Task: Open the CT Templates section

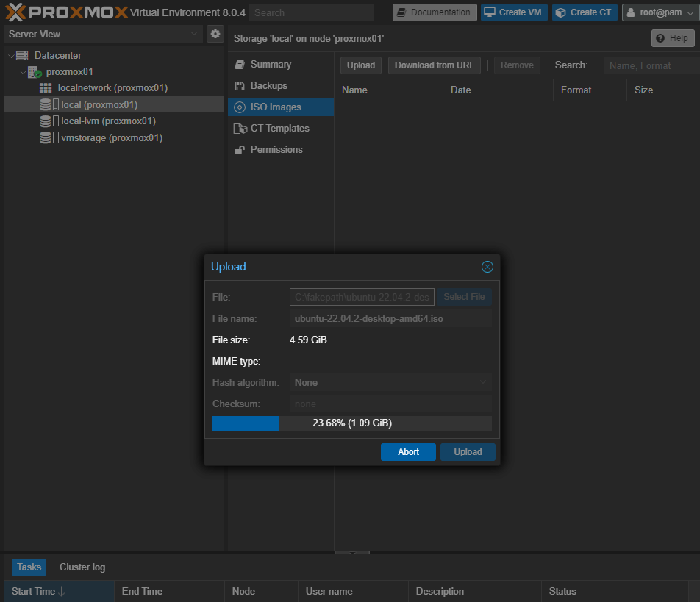Action: pyautogui.click(x=279, y=129)
